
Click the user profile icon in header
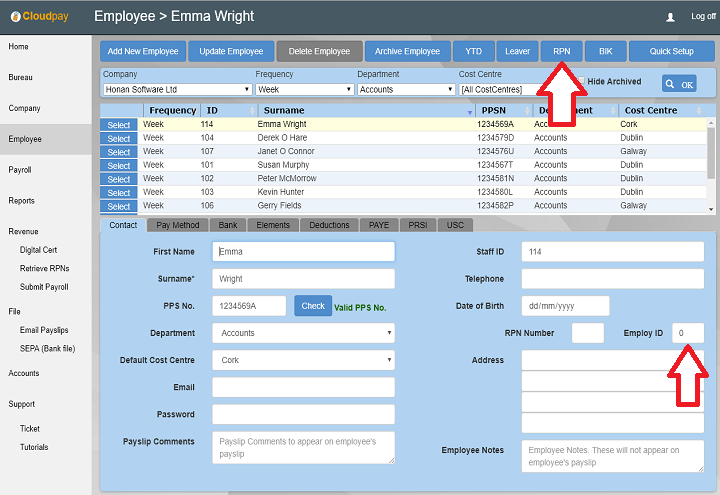pyautogui.click(x=670, y=17)
